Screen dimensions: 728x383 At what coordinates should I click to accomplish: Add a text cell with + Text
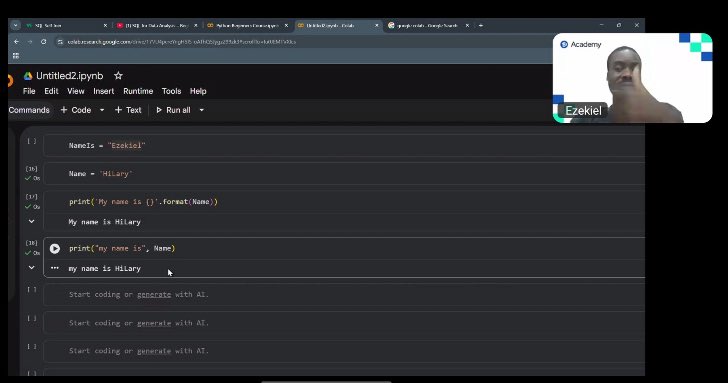pos(128,110)
